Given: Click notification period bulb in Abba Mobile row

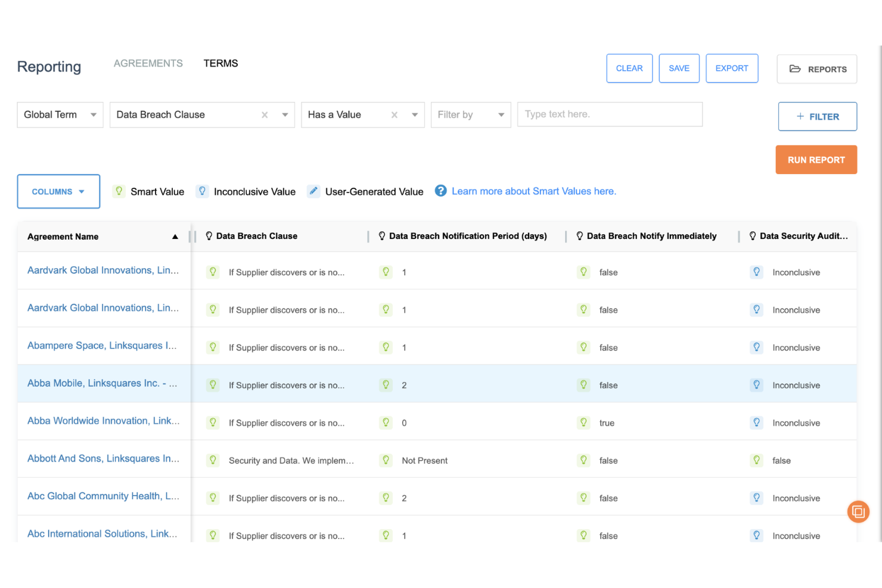Looking at the screenshot, I should click(x=386, y=385).
